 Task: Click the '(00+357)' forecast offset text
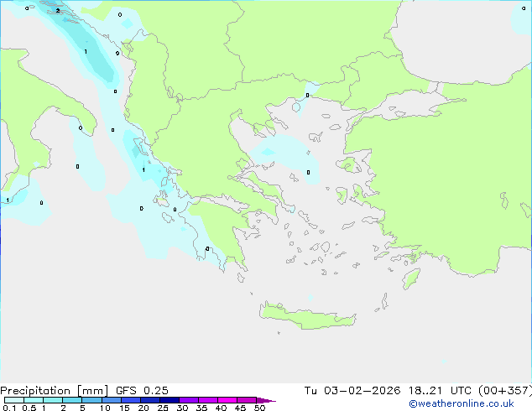505,391
